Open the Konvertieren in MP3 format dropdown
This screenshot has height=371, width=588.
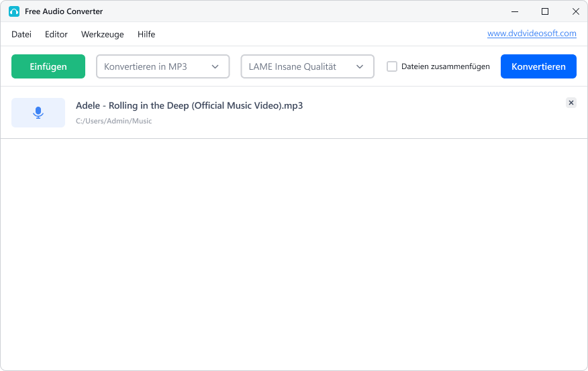click(x=162, y=66)
